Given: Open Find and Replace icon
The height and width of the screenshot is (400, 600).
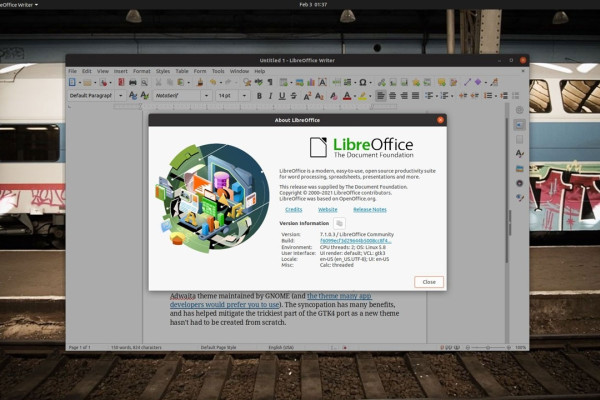Looking at the screenshot, I should tap(247, 82).
